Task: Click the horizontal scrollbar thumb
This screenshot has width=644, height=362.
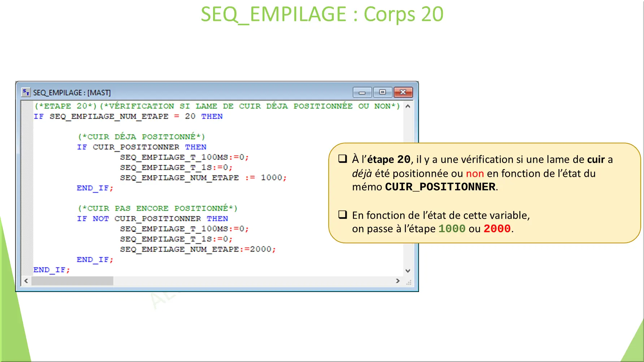Action: tap(72, 281)
